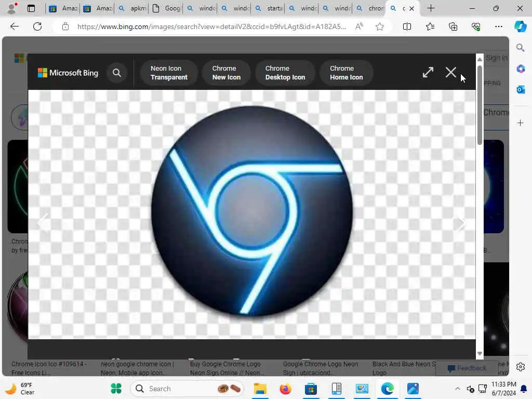Switch to the Goog tab
The image size is (532, 399).
pyautogui.click(x=166, y=8)
